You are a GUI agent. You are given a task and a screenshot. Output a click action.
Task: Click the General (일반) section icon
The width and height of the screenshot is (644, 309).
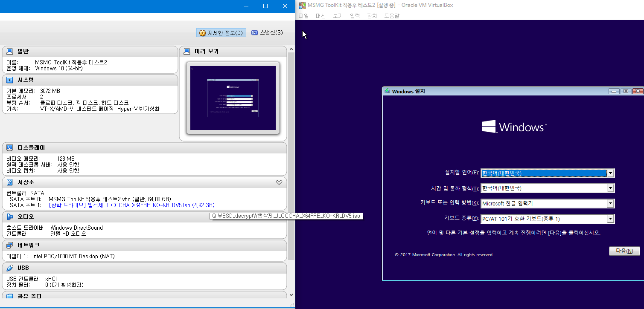pyautogui.click(x=9, y=51)
